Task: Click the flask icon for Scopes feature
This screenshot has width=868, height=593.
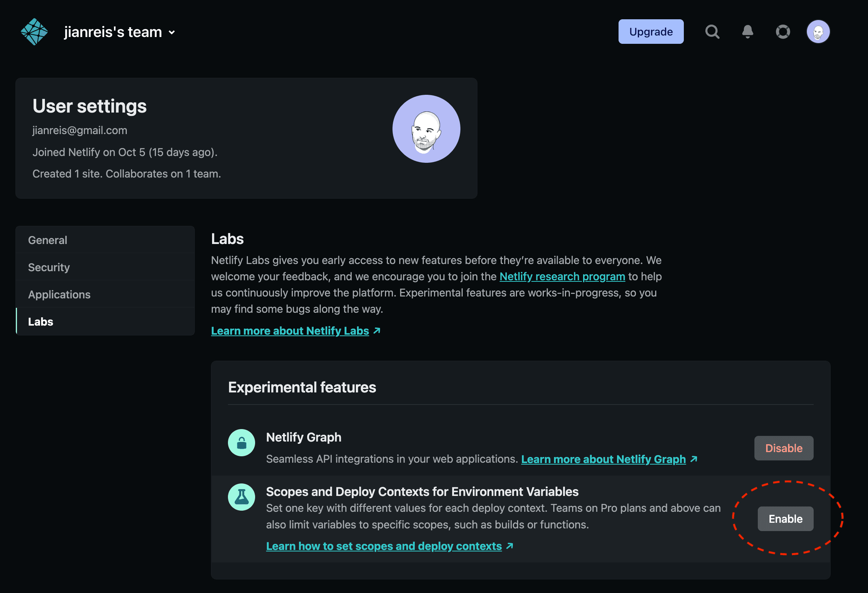Action: pyautogui.click(x=242, y=497)
